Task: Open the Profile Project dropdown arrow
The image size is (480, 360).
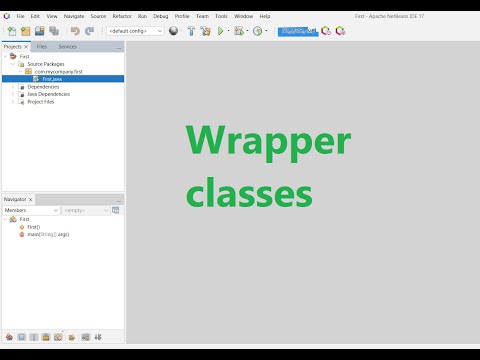Action: pos(266,31)
